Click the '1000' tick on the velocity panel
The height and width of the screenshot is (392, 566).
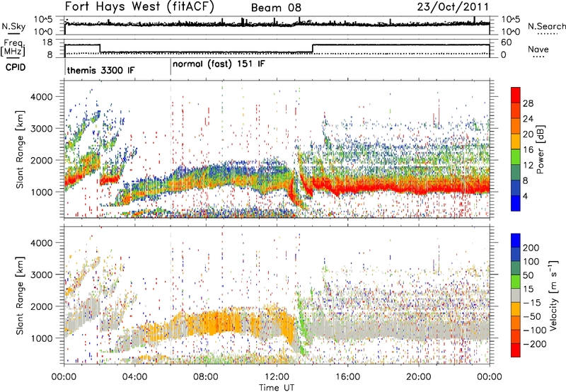point(42,338)
